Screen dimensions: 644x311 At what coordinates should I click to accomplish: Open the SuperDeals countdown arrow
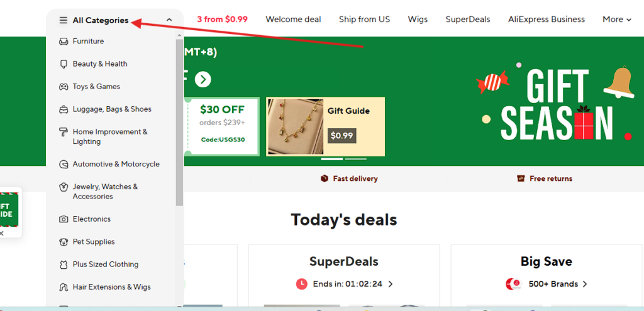pos(391,284)
